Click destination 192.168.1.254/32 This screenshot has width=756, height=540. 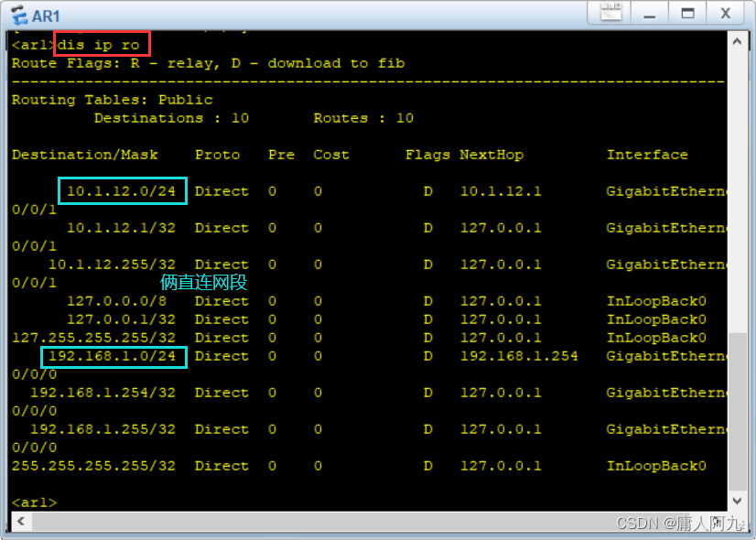pos(103,393)
